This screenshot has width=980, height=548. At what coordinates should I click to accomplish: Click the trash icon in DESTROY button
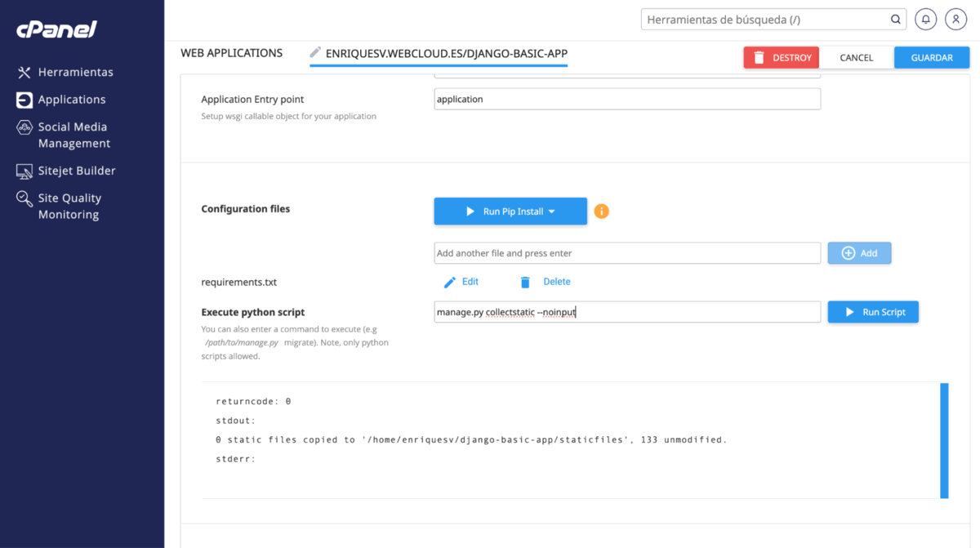(x=759, y=57)
